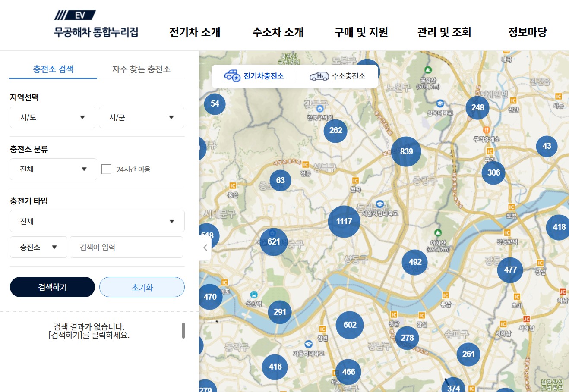
Task: Click the university icon near 삼육대학교
Action: tap(440, 103)
